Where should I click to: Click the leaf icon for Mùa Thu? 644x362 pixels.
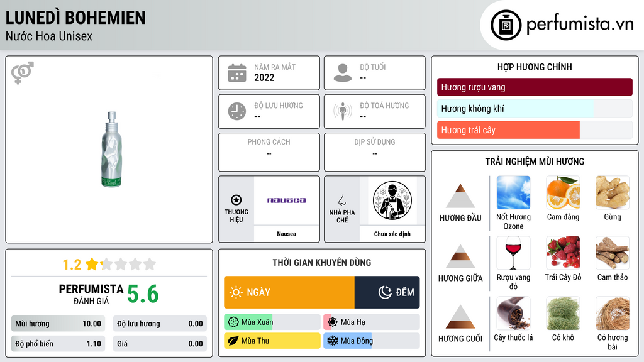[233, 341]
